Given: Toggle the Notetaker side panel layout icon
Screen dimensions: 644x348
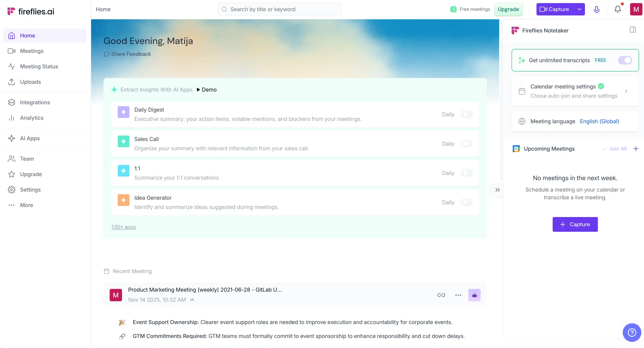Looking at the screenshot, I should [632, 30].
